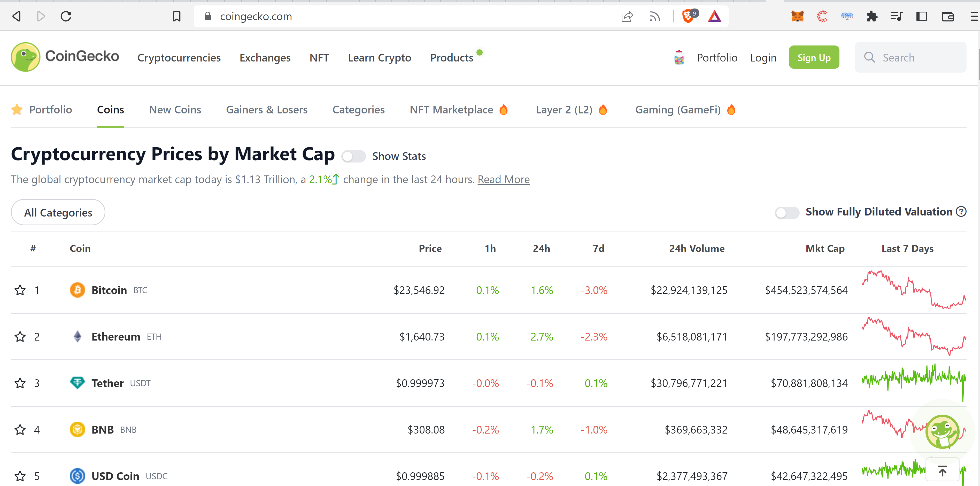980x486 pixels.
Task: Click in the Search field
Action: pyautogui.click(x=910, y=57)
